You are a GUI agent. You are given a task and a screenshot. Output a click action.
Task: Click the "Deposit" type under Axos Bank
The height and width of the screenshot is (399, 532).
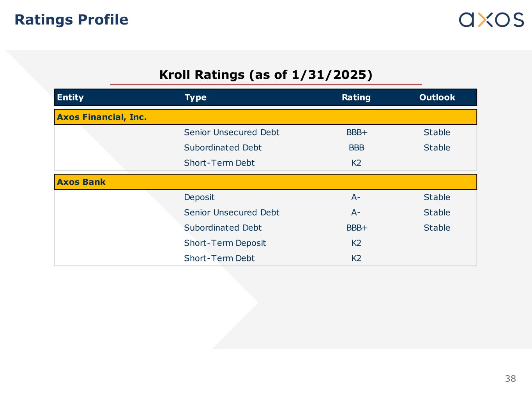click(199, 198)
